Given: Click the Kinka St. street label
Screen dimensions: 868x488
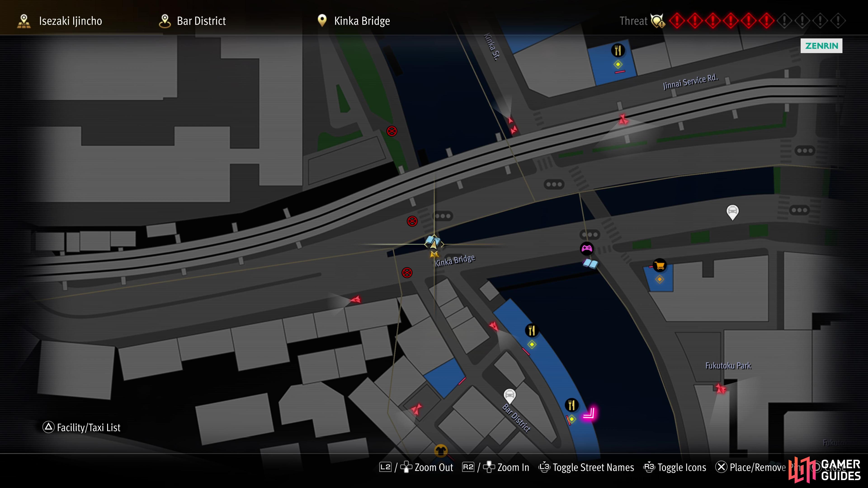Looking at the screenshot, I should 492,47.
